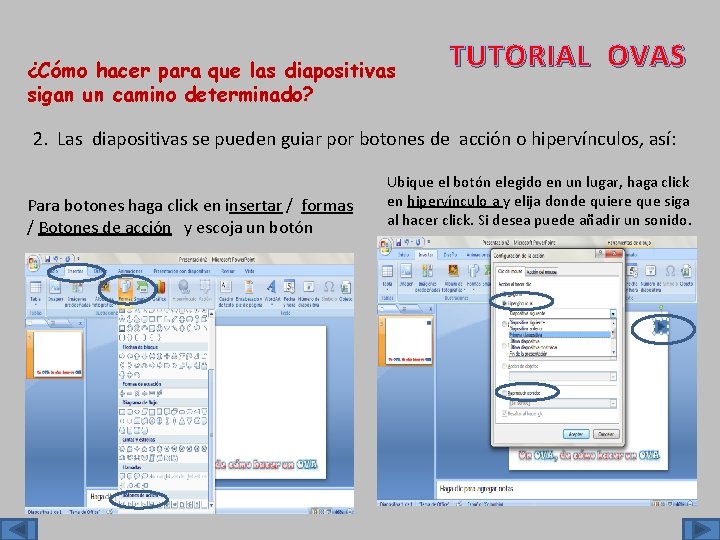Click the shapes gallery scrollbar down arrow
This screenshot has height=540, width=720.
coord(211,505)
